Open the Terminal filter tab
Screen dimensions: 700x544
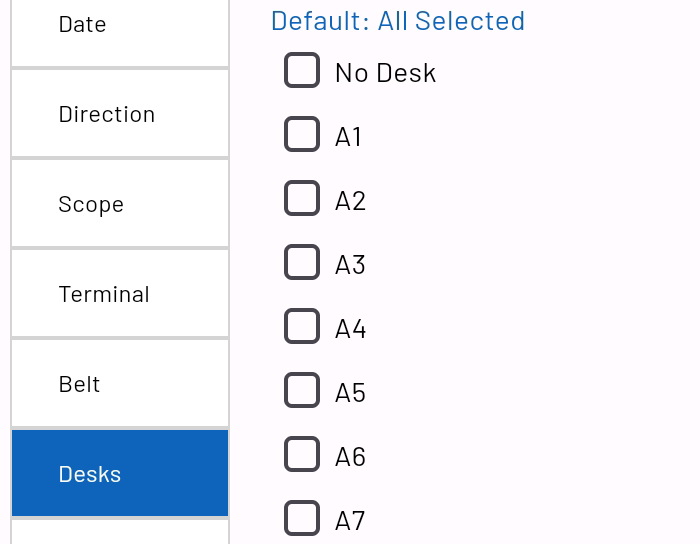[x=119, y=294]
